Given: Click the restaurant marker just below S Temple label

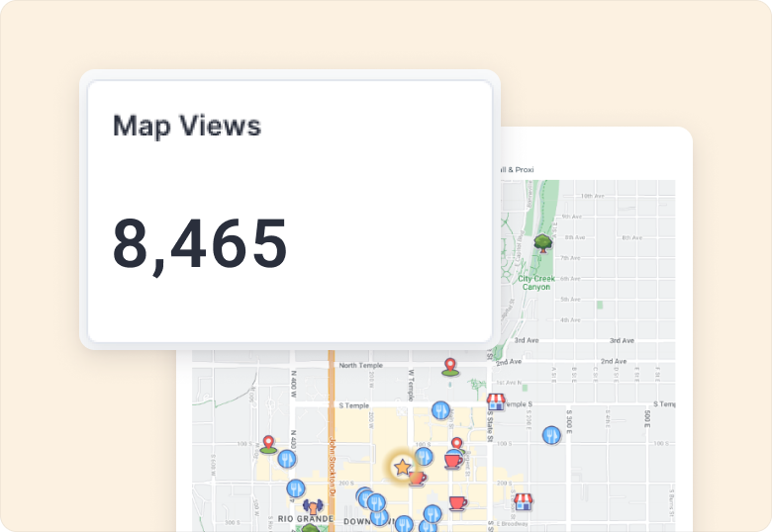Looking at the screenshot, I should click(440, 410).
